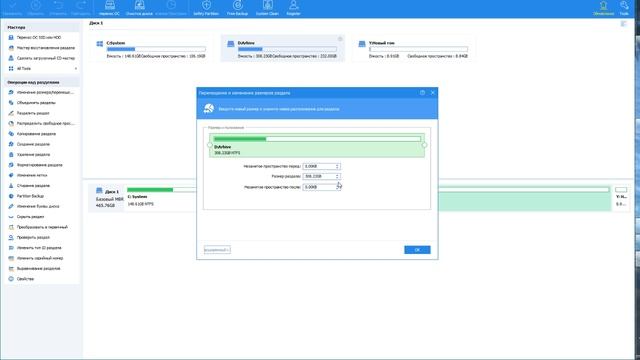Viewport: 640px width, 360px height.
Task: Open System Clean tool
Action: click(x=267, y=8)
